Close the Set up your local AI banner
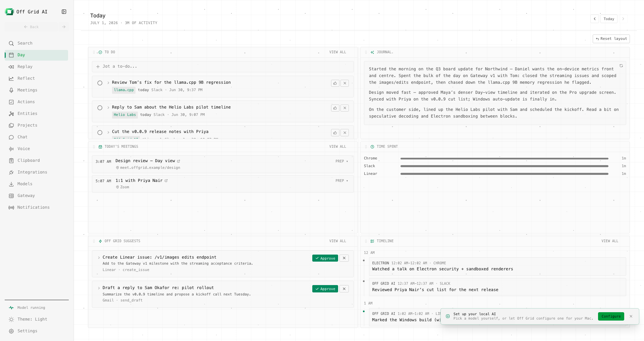Image resolution: width=644 pixels, height=341 pixels. [x=631, y=316]
